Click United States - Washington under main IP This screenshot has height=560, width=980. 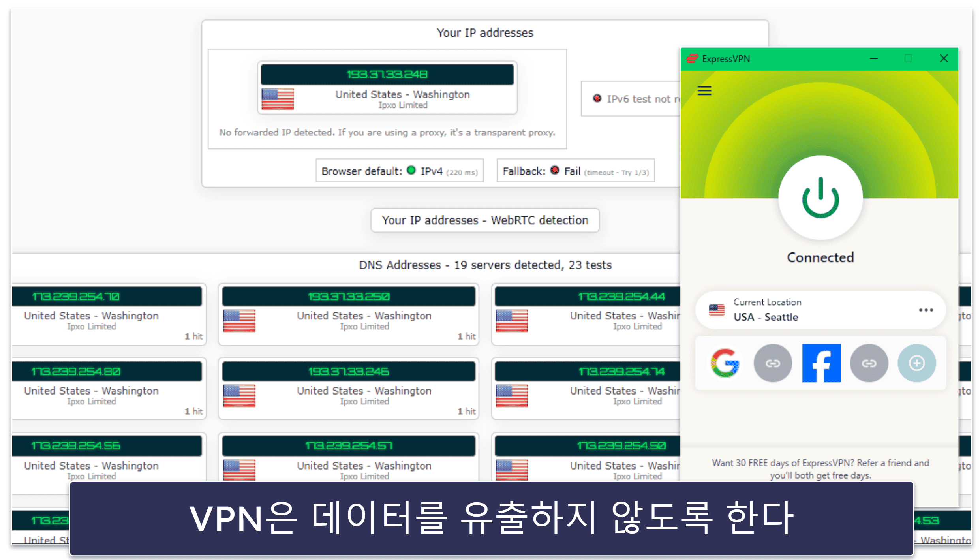[403, 94]
